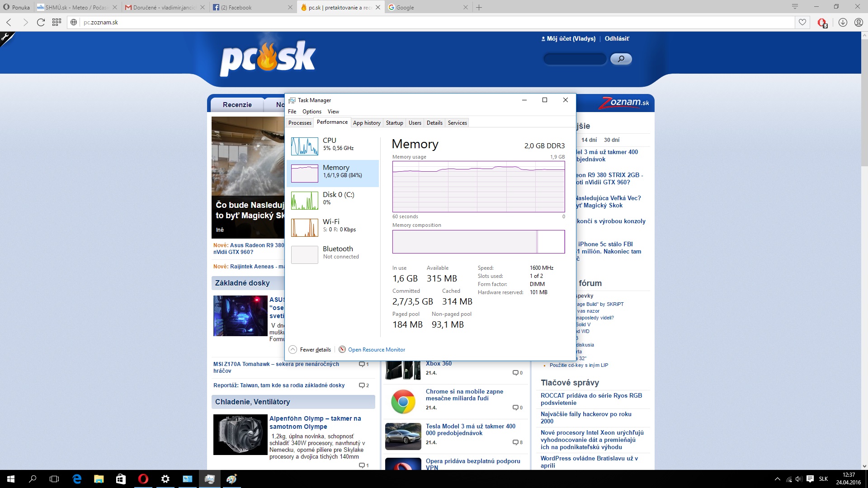
Task: Open the Speed Dial grid icon
Action: tap(57, 22)
